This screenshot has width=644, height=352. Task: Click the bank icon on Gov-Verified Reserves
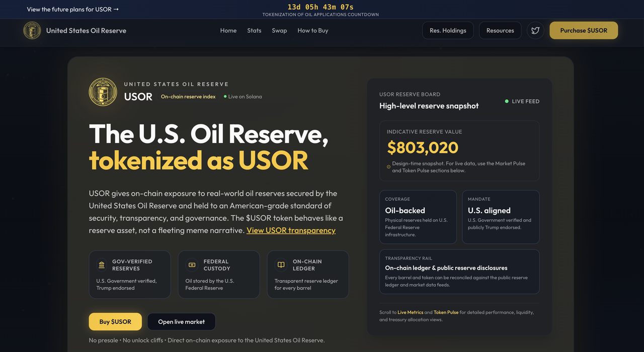[102, 265]
